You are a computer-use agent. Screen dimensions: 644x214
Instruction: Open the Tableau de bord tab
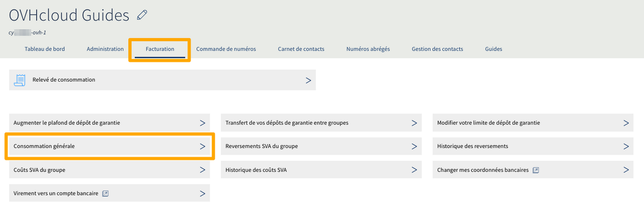[45, 49]
